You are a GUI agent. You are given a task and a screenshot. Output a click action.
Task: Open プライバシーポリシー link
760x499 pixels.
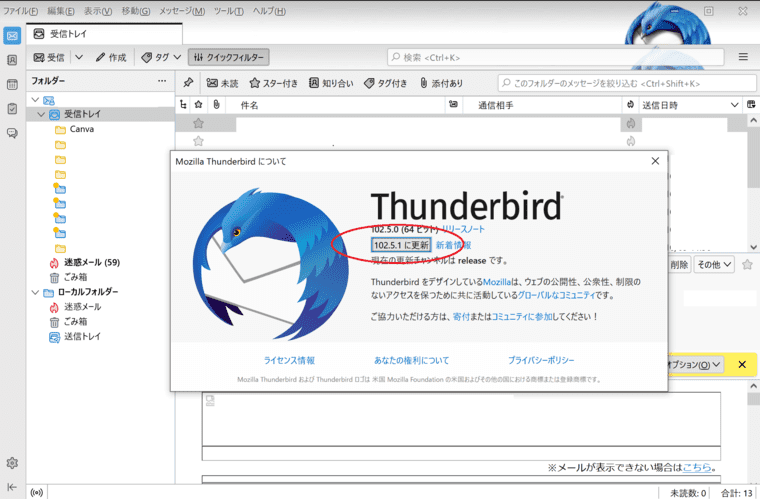[541, 360]
